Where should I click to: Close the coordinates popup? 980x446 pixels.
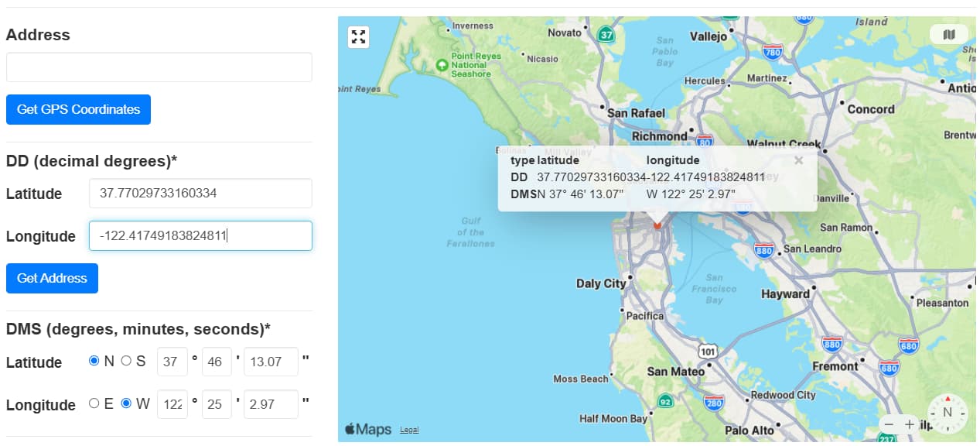click(x=799, y=160)
